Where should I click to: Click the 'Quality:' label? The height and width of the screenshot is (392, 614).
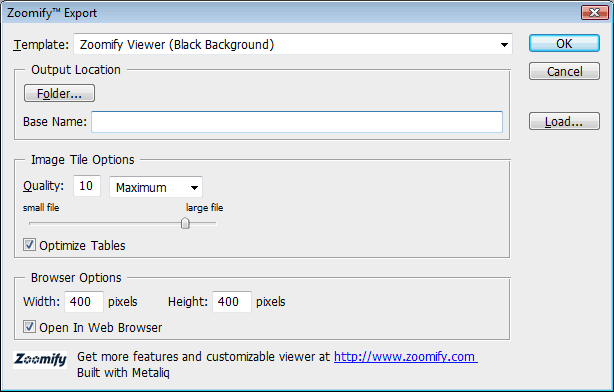click(x=43, y=186)
